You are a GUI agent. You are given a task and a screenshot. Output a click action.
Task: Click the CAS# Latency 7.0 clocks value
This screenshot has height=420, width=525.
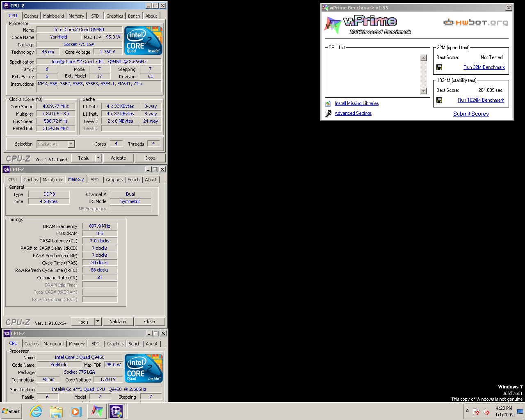coord(100,241)
